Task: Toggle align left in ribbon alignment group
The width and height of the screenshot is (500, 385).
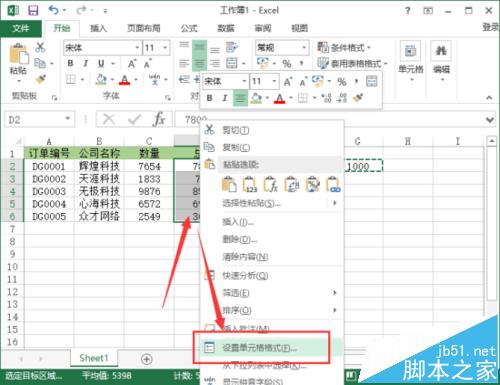Action: 184,63
